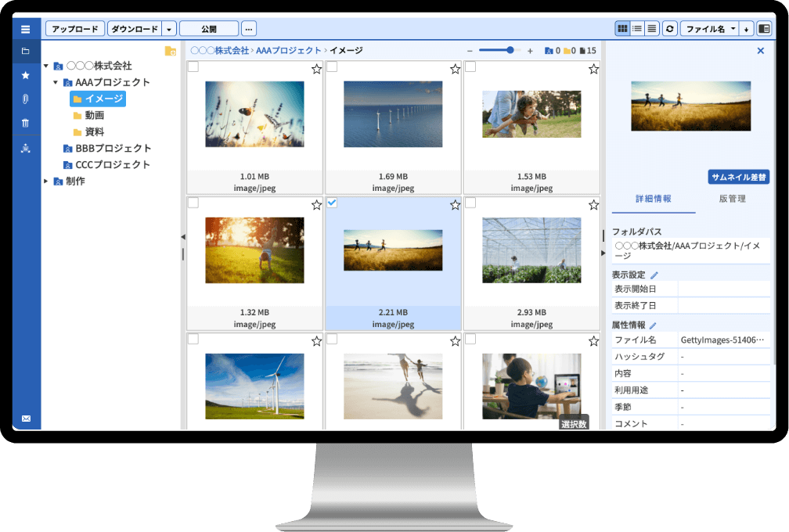Open the ダウンロード dropdown arrow

169,29
